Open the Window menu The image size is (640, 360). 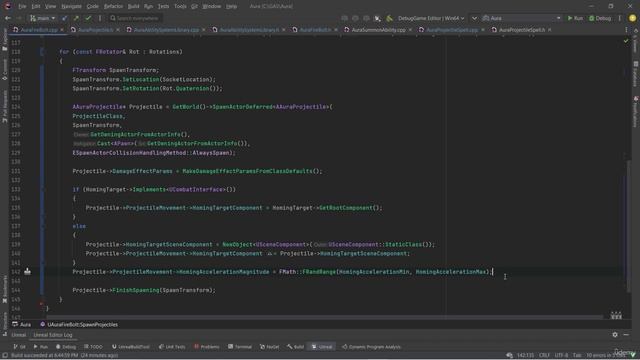[x=211, y=6]
